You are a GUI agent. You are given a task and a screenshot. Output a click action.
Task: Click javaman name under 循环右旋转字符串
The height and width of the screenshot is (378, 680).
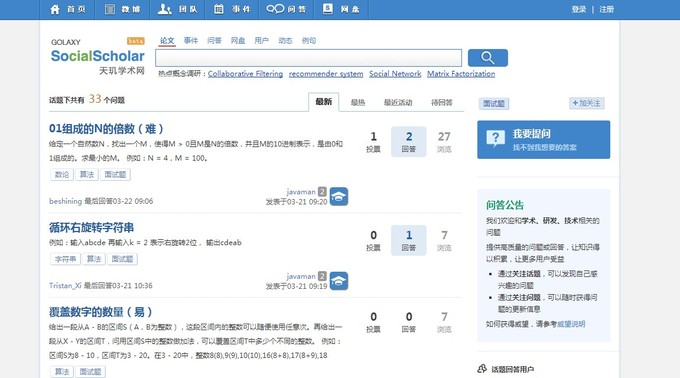click(x=301, y=276)
